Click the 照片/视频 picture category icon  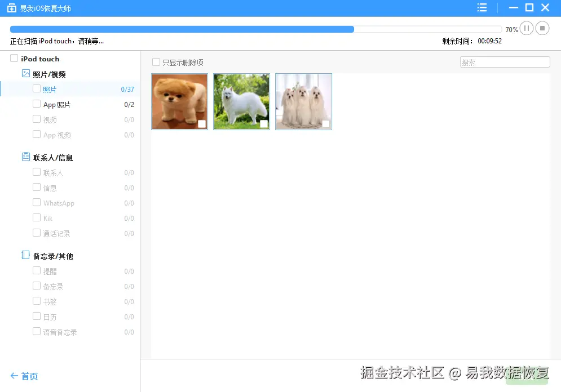25,74
